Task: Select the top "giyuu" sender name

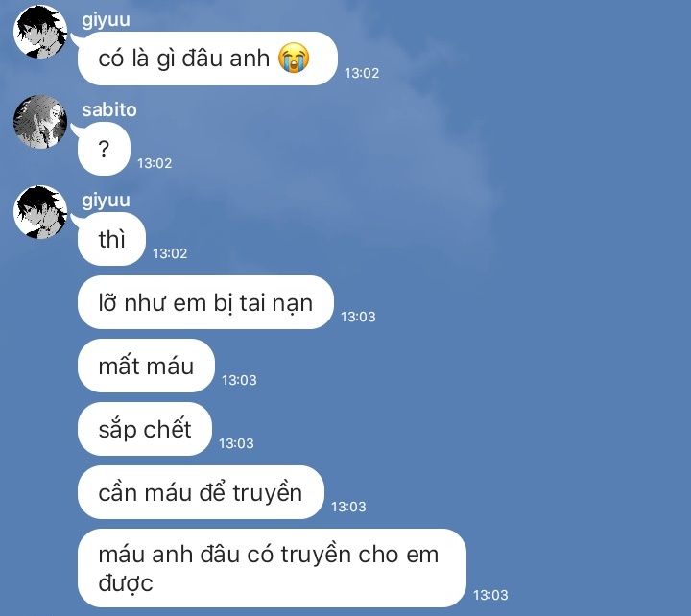Action: 106,20
